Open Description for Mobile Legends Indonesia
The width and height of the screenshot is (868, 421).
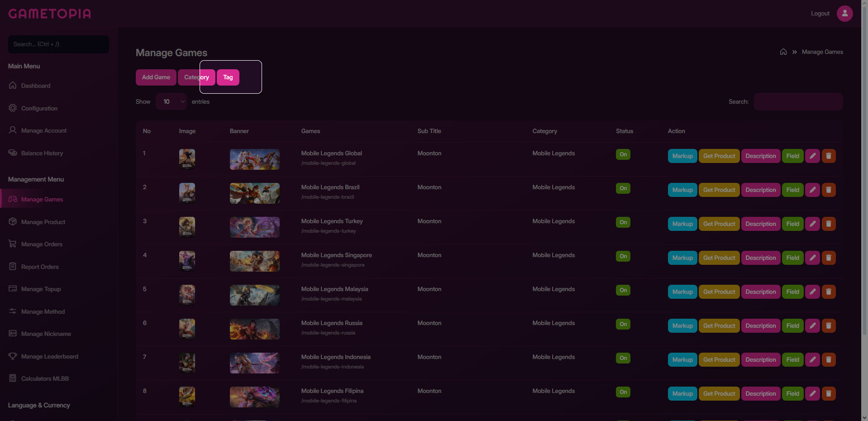pos(761,359)
